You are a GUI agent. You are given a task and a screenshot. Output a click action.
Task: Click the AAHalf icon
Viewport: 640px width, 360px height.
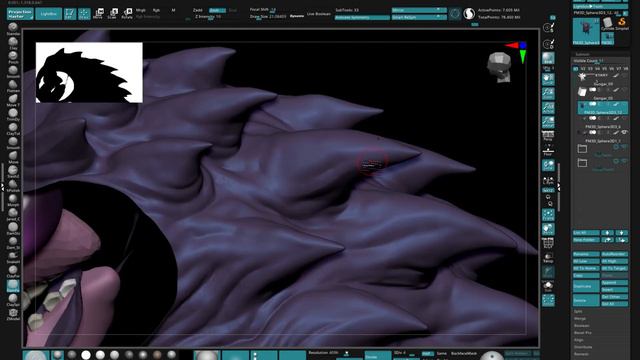click(x=548, y=122)
